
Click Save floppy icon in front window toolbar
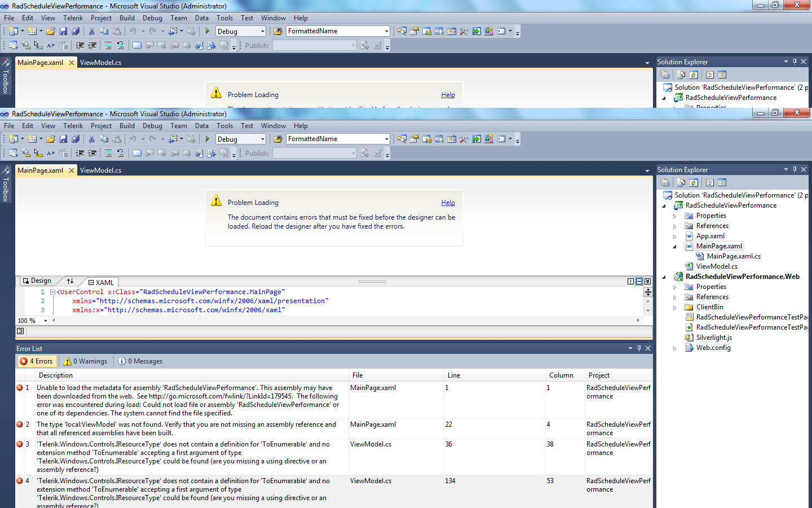pos(63,139)
